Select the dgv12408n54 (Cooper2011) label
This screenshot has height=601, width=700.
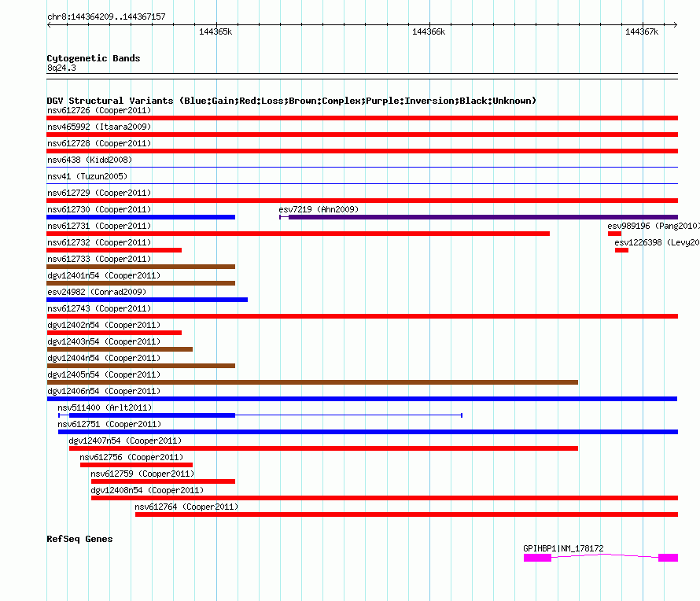147,490
